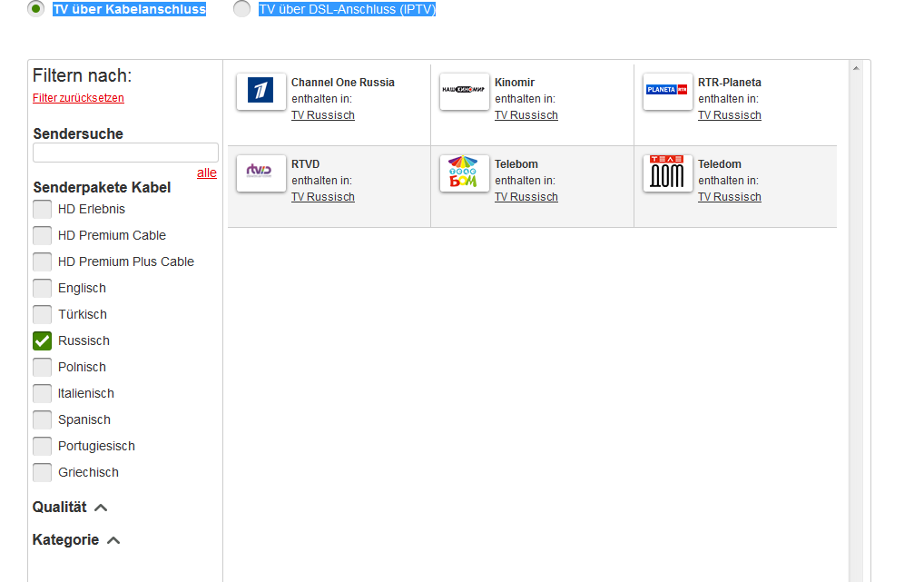Image resolution: width=924 pixels, height=582 pixels.
Task: Click the red 'alle' link
Action: pos(207,173)
